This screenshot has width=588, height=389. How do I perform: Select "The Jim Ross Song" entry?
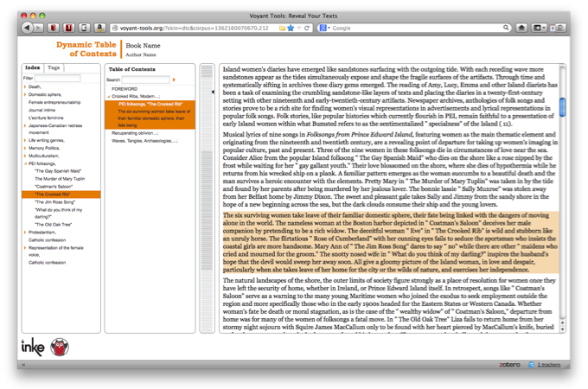[x=54, y=202]
